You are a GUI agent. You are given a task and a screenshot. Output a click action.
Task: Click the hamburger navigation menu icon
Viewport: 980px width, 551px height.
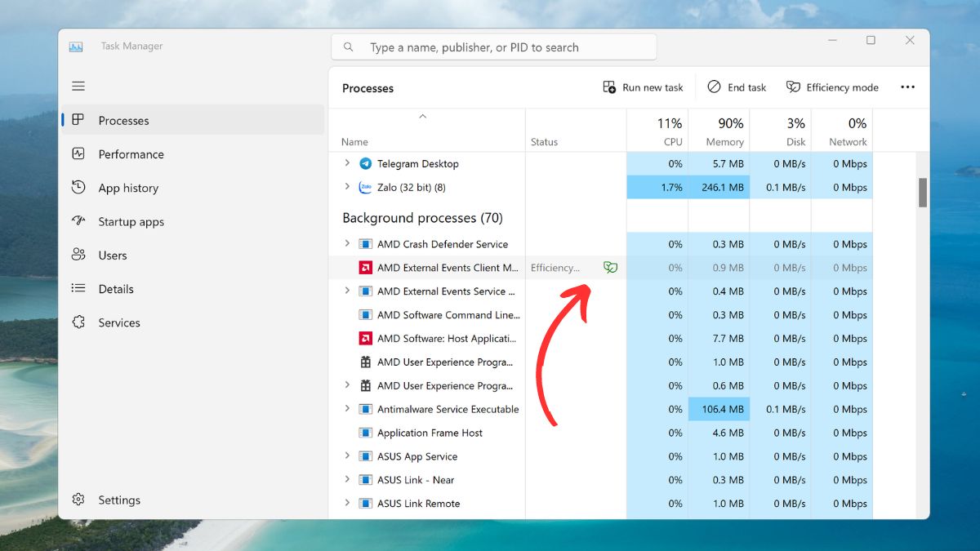click(x=78, y=86)
